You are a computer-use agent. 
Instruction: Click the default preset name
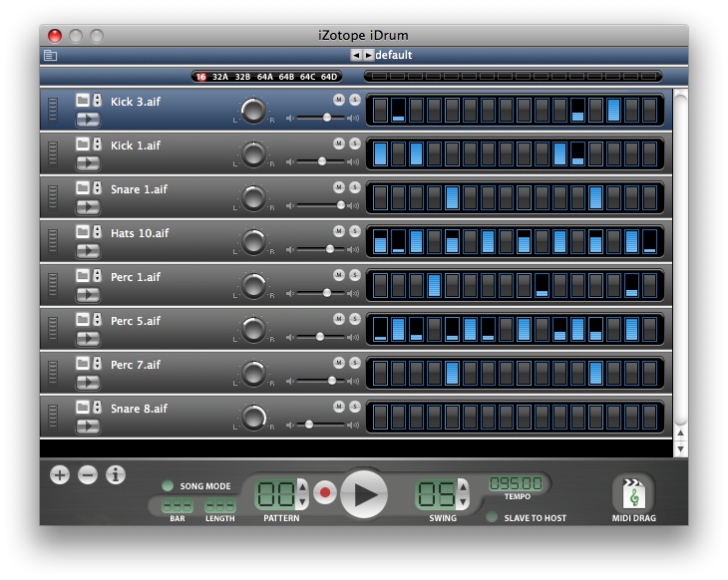[394, 55]
